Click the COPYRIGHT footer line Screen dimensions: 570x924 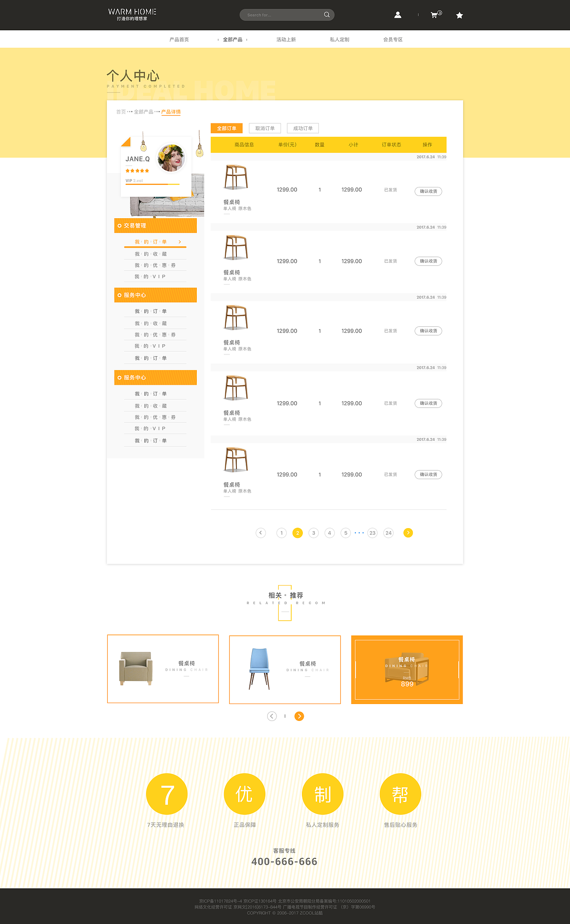285,913
